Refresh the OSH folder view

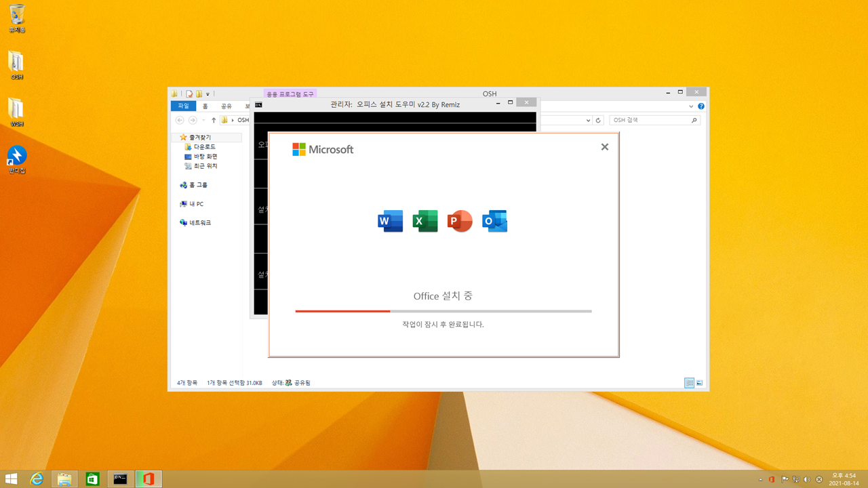click(598, 121)
